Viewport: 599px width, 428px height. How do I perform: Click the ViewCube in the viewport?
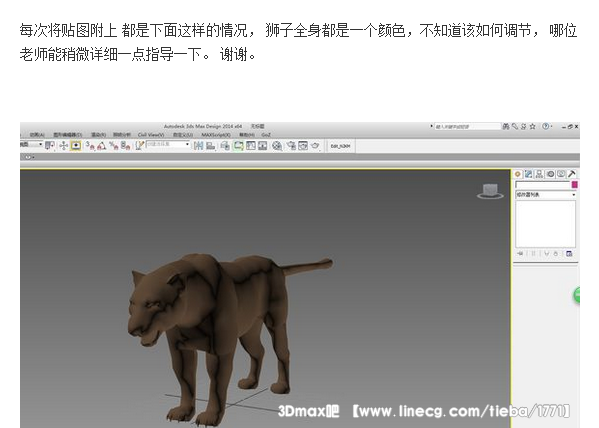pos(490,191)
